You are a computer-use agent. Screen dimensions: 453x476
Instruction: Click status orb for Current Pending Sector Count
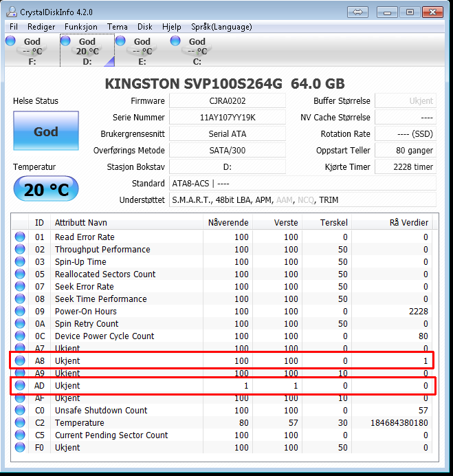point(20,435)
